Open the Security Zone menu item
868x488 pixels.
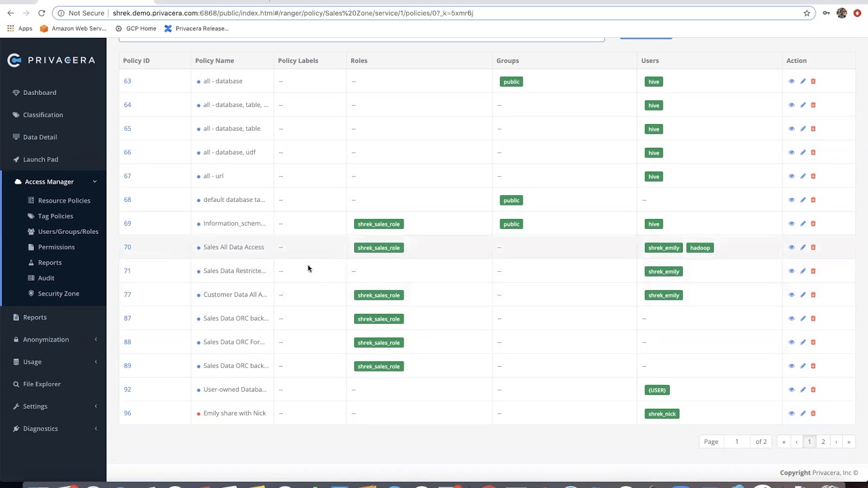click(58, 293)
